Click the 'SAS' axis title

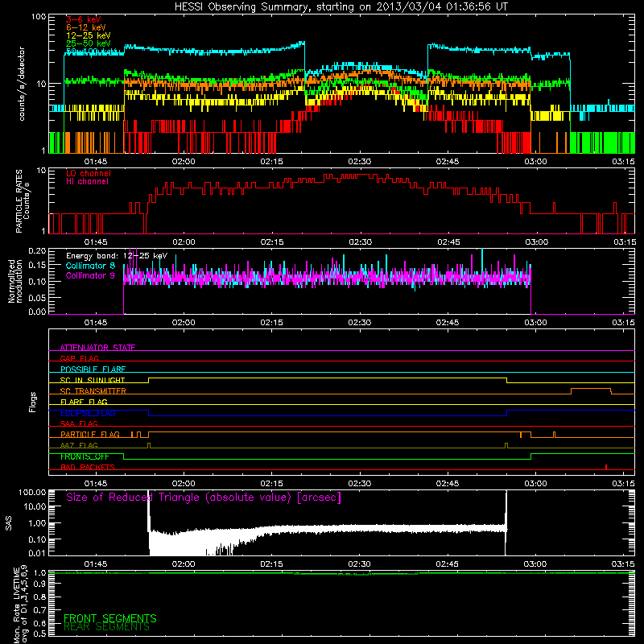[x=9, y=522]
